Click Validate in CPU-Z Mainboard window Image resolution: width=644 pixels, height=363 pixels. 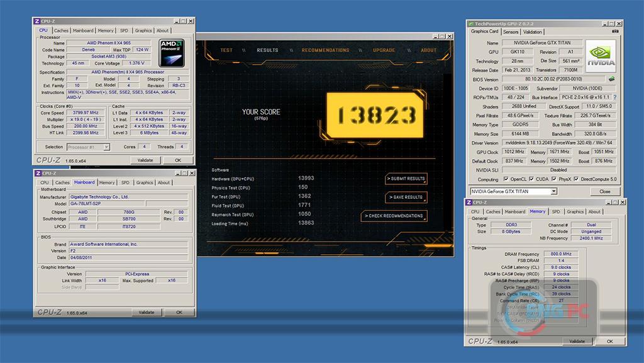[147, 312]
